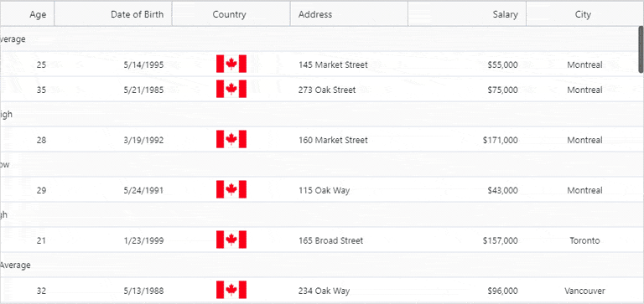The height and width of the screenshot is (304, 644).
Task: Select the age 35 cell
Action: [x=27, y=90]
